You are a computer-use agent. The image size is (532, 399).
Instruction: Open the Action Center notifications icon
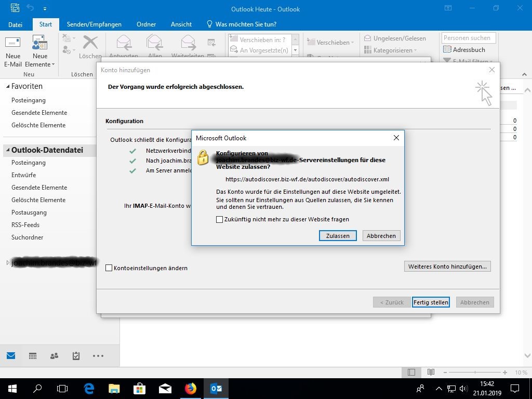[x=515, y=389]
